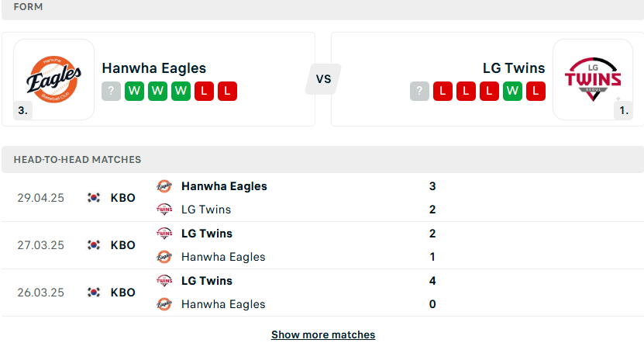Image resolution: width=644 pixels, height=343 pixels.
Task: Click South Korea flag on 29.04.25 match
Action: tap(94, 198)
